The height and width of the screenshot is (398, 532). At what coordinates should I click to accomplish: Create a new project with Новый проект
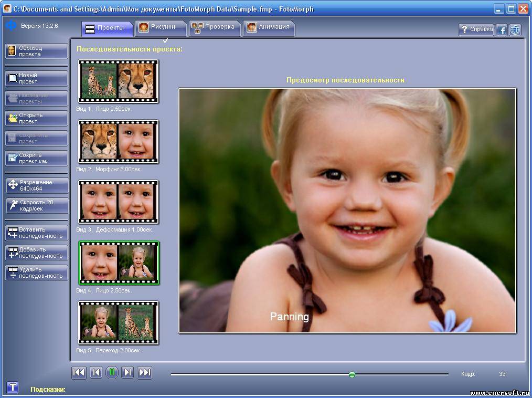(x=37, y=79)
